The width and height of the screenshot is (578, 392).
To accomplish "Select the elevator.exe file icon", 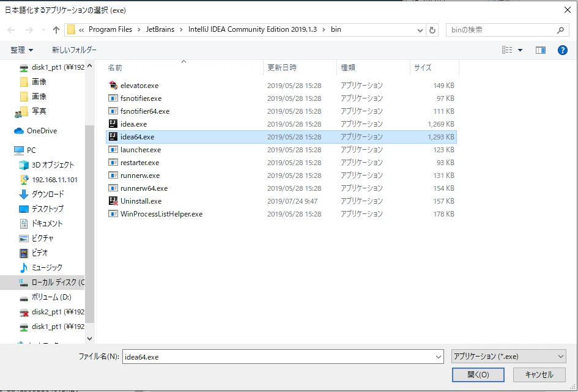I will pos(113,86).
